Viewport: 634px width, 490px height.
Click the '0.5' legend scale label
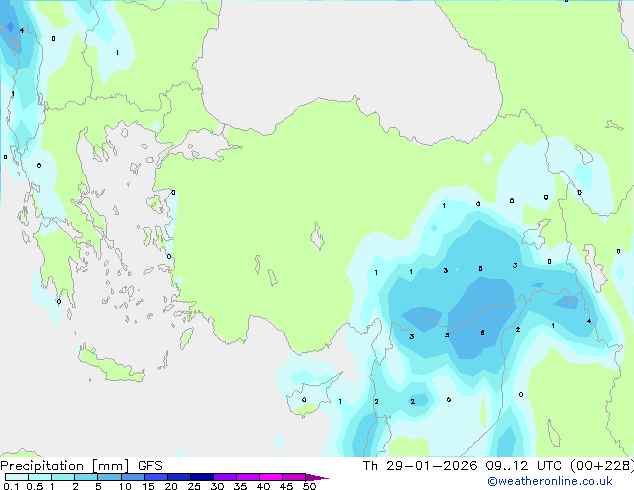35,486
